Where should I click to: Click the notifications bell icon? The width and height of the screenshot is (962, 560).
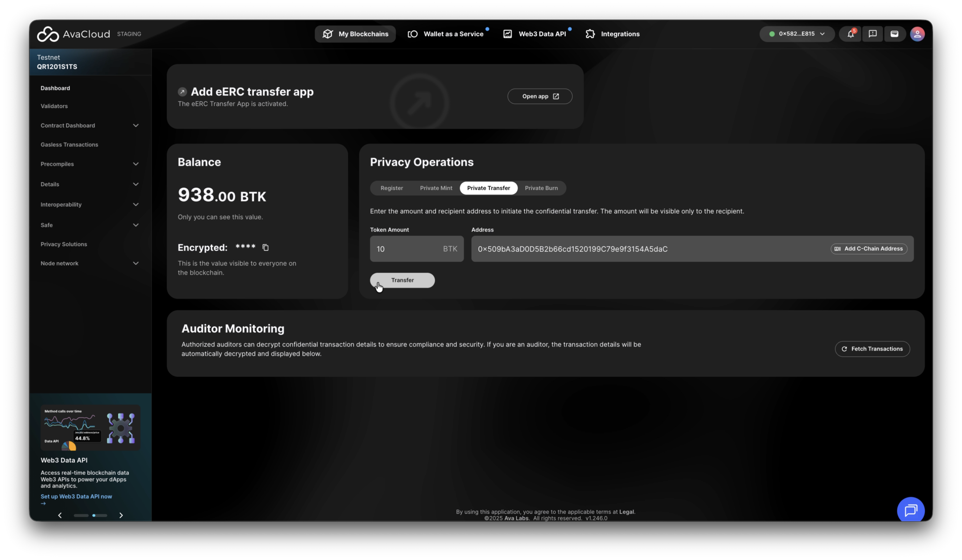coord(851,34)
